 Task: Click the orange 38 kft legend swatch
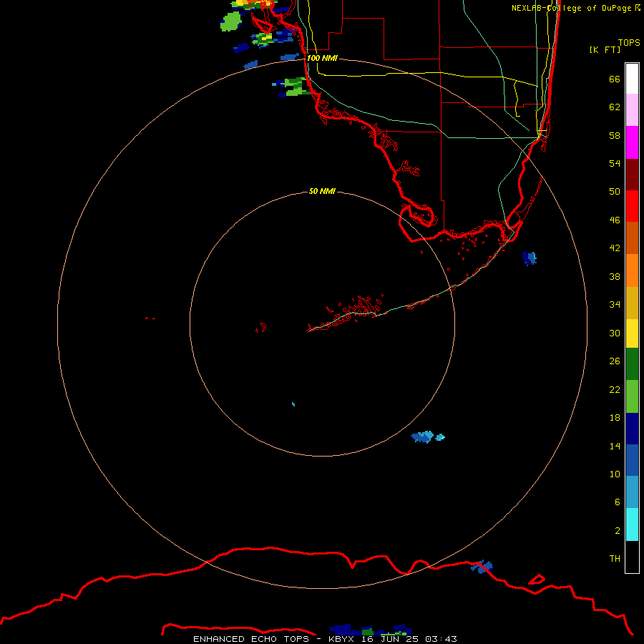(632, 270)
